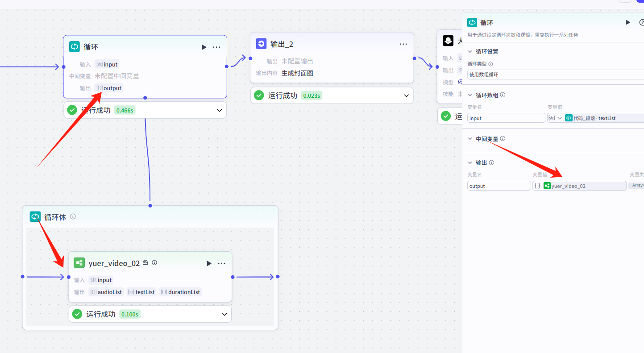
Task: Expand yuer_video_02 run result 0.100s
Action: pos(224,314)
